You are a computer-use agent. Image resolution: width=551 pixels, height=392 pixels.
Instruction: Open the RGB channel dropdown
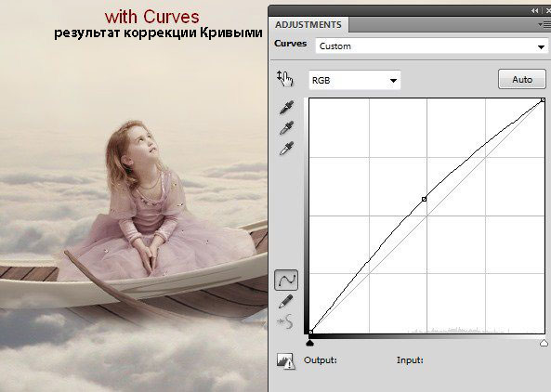point(355,81)
